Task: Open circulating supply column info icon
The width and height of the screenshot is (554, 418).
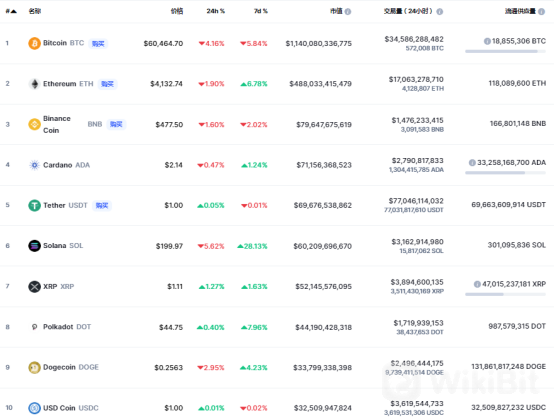Action: 541,12
